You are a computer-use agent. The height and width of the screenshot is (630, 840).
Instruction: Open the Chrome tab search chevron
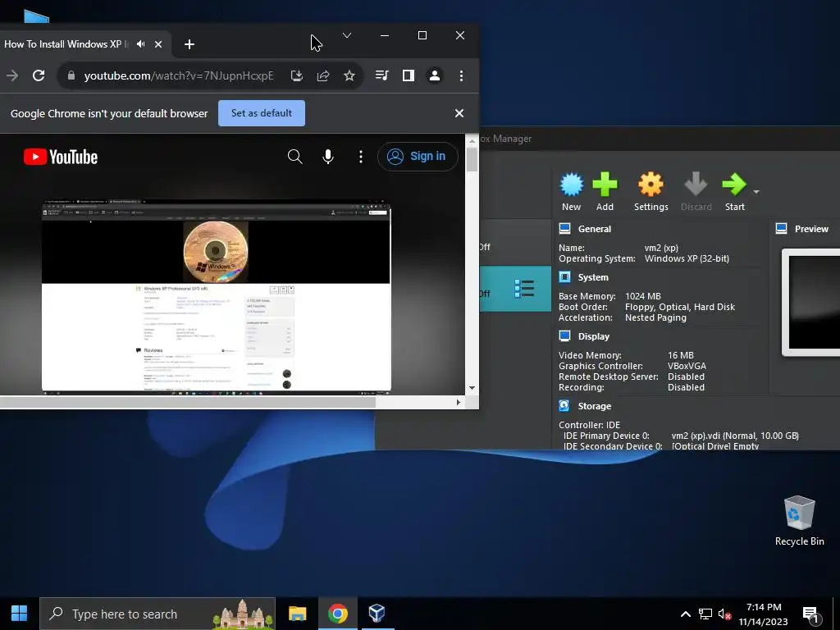347,35
